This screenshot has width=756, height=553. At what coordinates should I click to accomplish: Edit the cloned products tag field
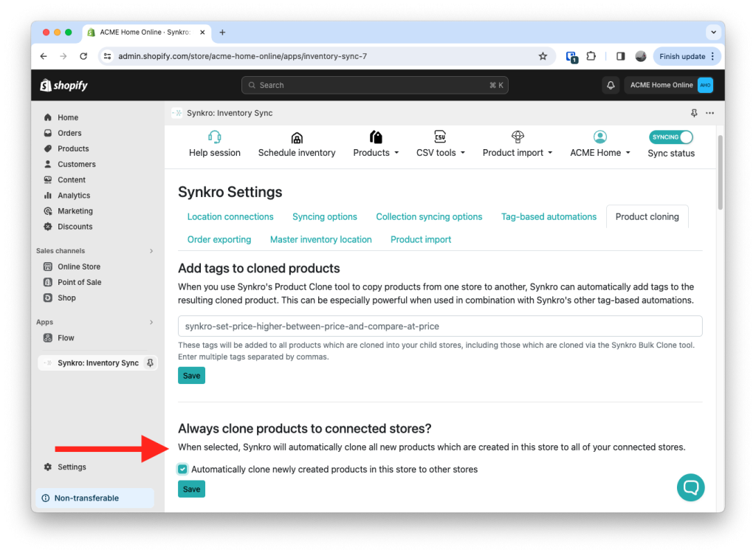(x=439, y=325)
